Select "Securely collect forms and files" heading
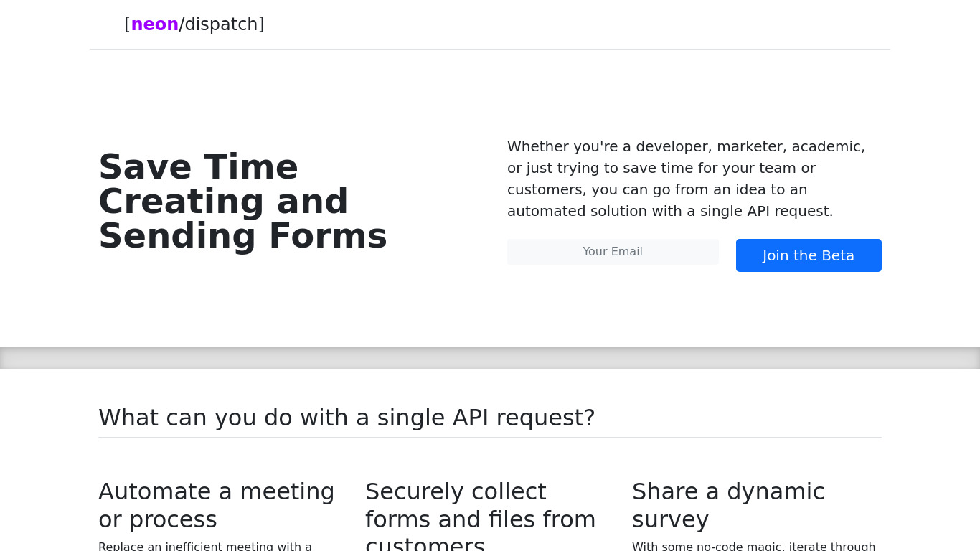This screenshot has height=551, width=980. (480, 505)
